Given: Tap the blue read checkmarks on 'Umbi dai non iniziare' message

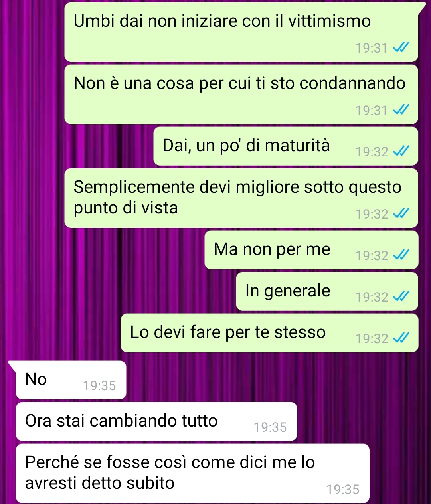Looking at the screenshot, I should [401, 48].
